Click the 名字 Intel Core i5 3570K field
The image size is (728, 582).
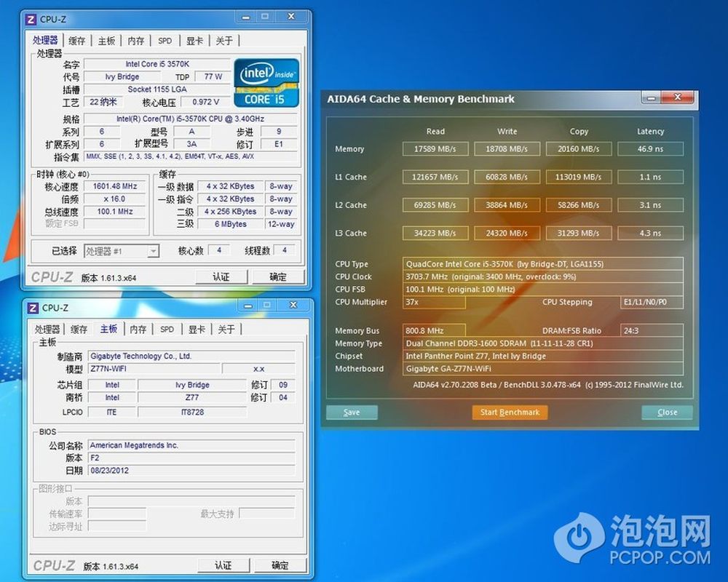(157, 64)
